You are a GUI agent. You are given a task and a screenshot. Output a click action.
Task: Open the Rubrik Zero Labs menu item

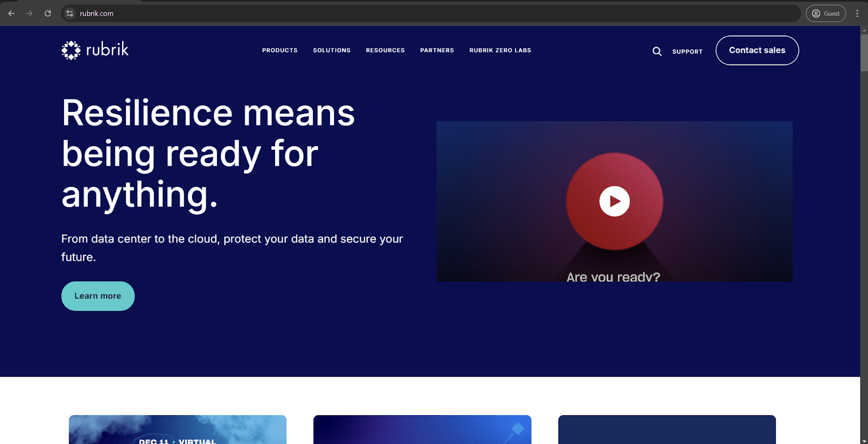(500, 50)
